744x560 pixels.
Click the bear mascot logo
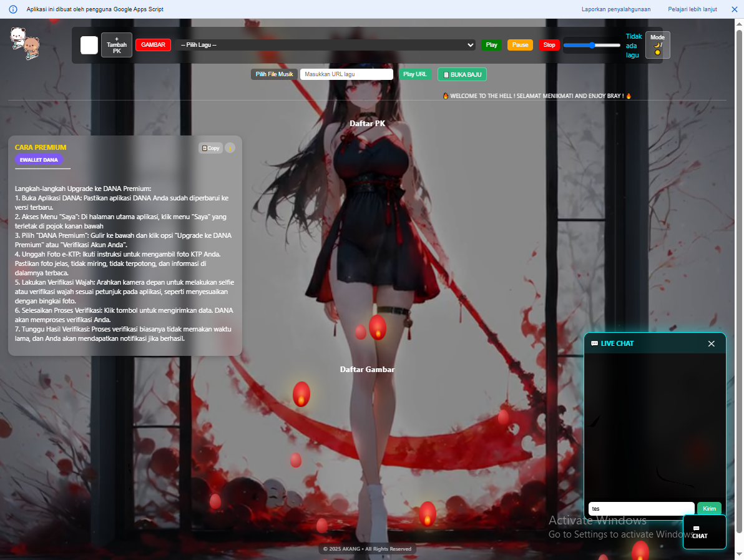[25, 43]
